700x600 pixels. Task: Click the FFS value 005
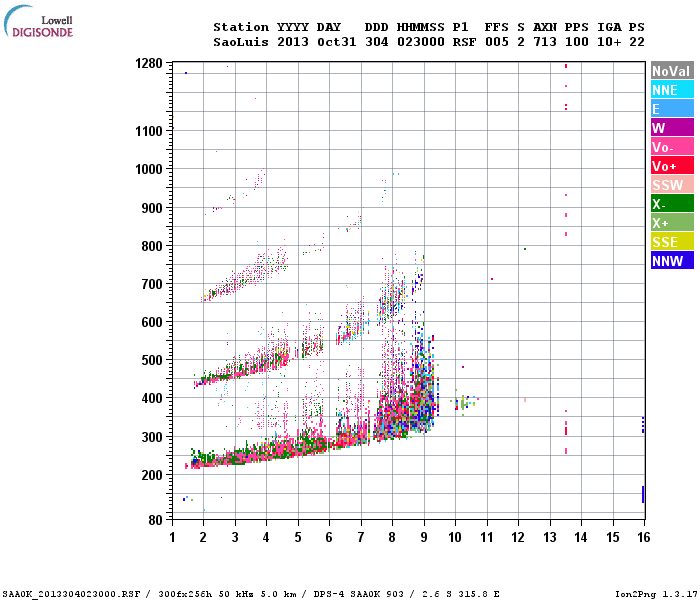[x=496, y=42]
